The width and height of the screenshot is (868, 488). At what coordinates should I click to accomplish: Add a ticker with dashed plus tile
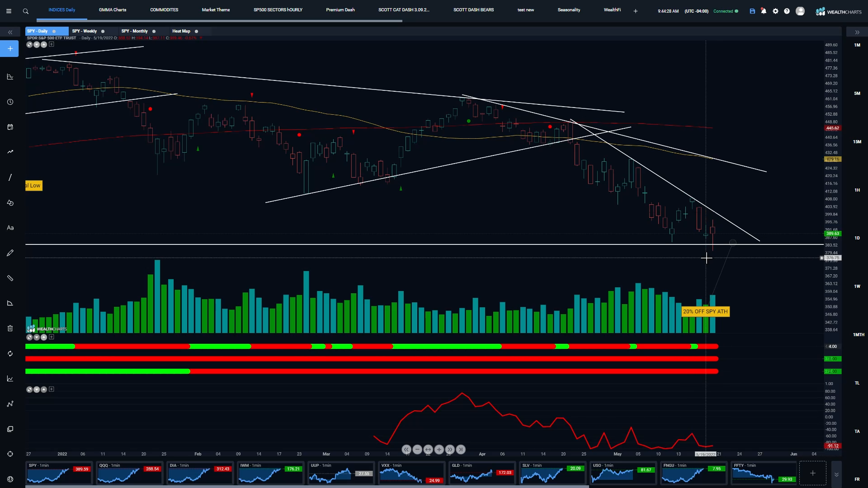click(x=813, y=473)
